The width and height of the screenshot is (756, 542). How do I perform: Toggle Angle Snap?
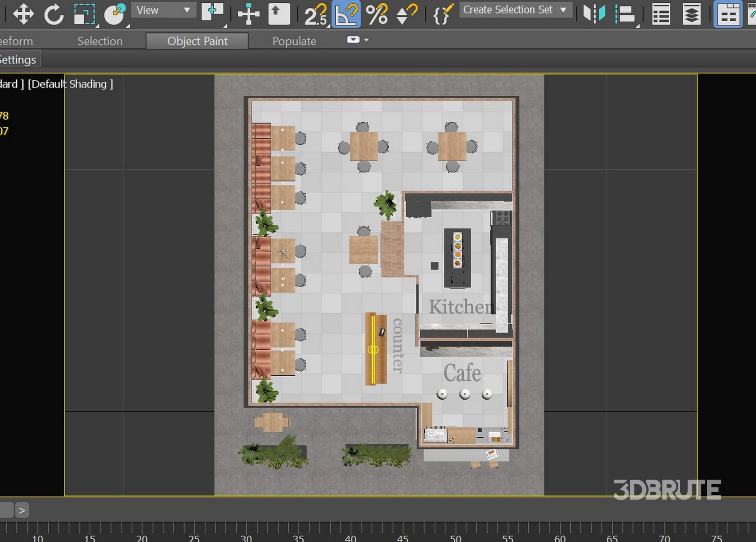[346, 14]
